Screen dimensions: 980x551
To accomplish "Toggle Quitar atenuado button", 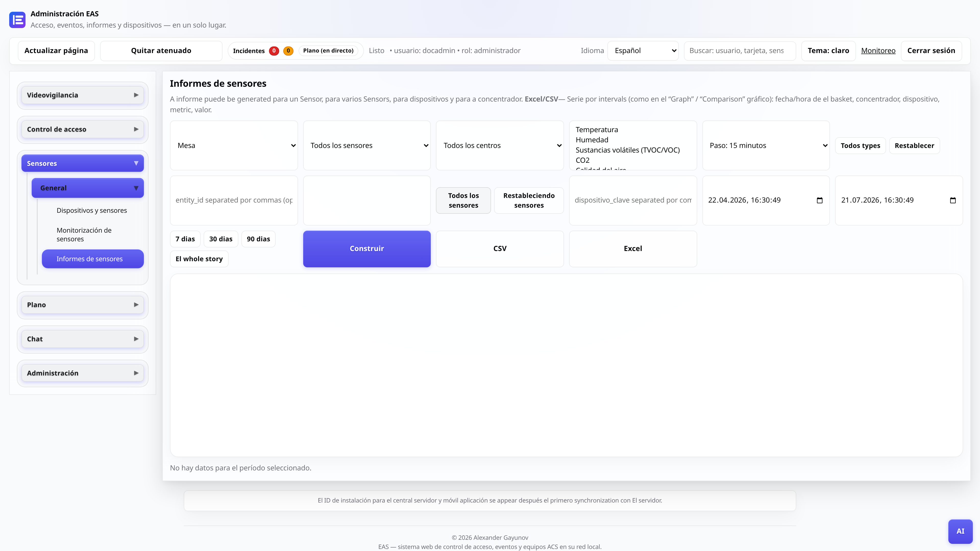I will [x=161, y=51].
